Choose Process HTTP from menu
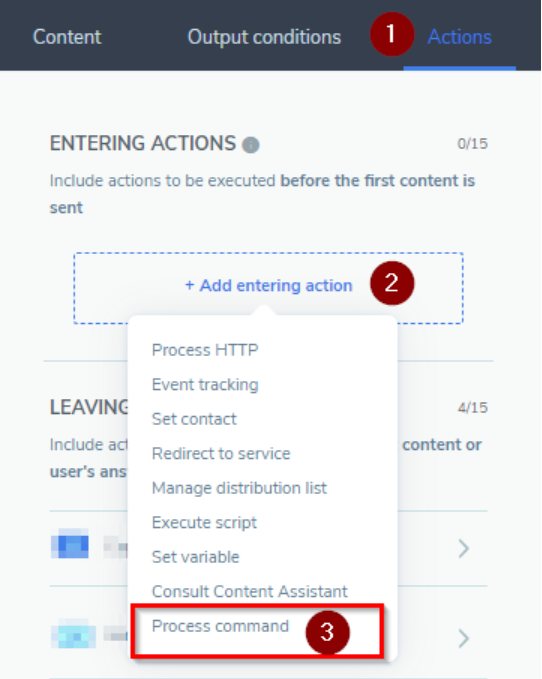The width and height of the screenshot is (542, 679). pyautogui.click(x=205, y=349)
